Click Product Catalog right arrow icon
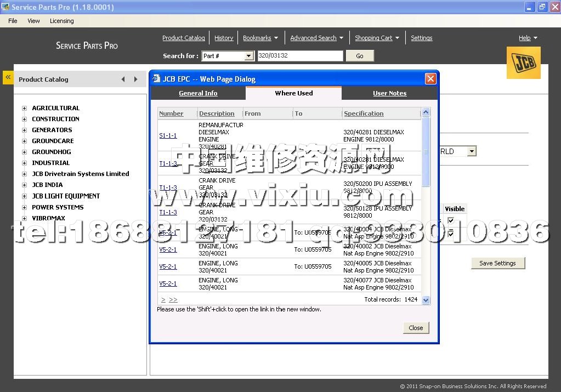The height and width of the screenshot is (392, 561). [136, 79]
